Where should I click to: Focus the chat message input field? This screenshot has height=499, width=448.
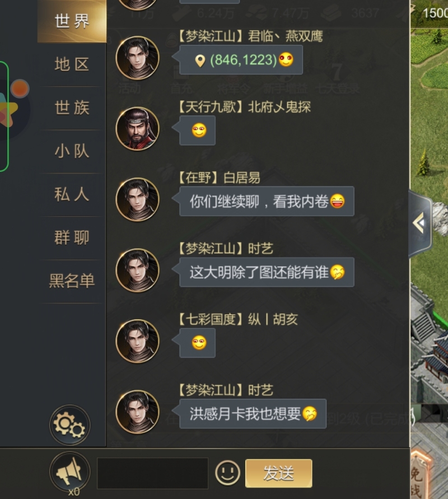pyautogui.click(x=153, y=473)
